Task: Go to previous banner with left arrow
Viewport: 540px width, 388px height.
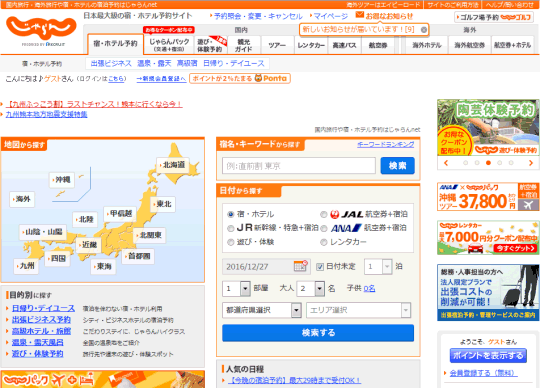Action: tap(446, 163)
